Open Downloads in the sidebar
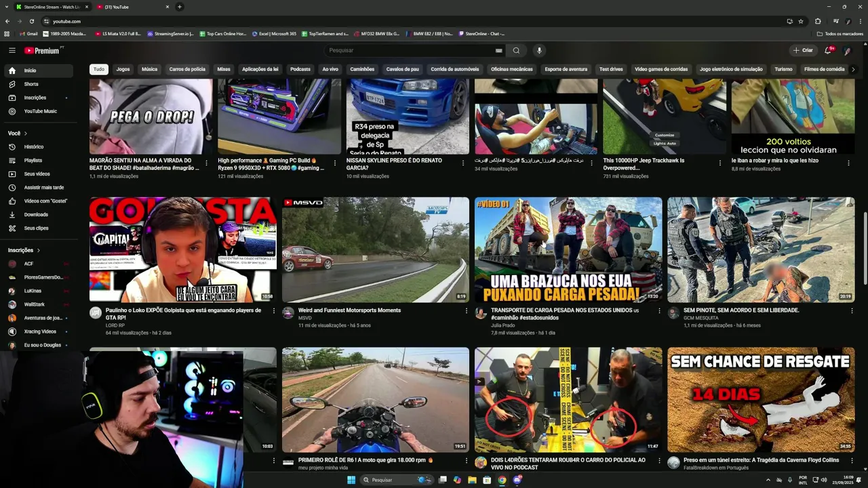 click(37, 214)
